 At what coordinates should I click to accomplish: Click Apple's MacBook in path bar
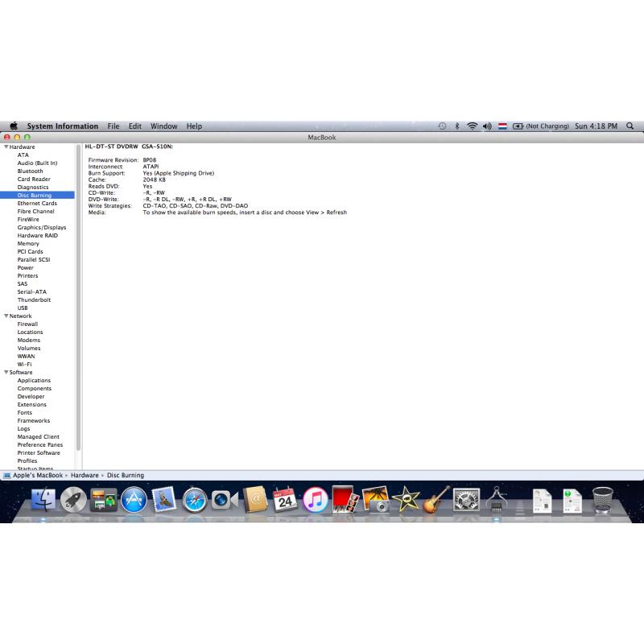click(38, 475)
